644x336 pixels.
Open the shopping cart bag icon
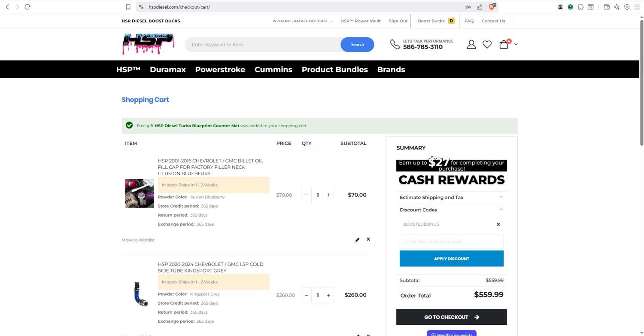pyautogui.click(x=504, y=44)
